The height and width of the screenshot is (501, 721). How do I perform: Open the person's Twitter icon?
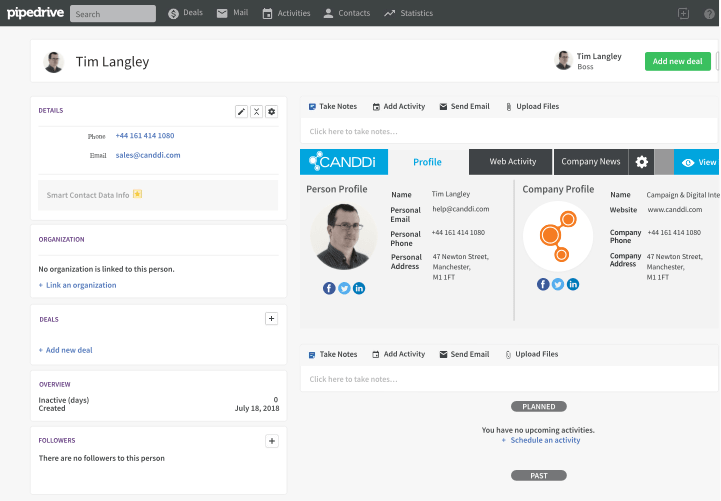[x=344, y=288]
